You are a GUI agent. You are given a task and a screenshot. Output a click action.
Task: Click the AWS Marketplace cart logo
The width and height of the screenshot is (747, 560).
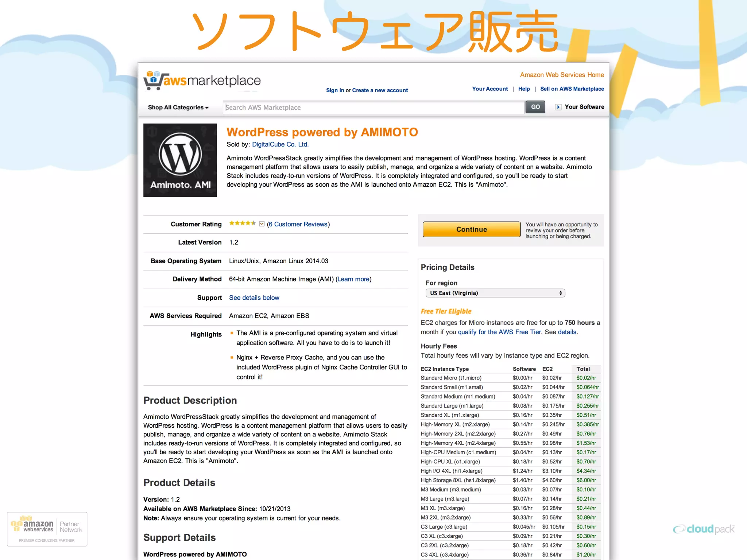coord(202,80)
